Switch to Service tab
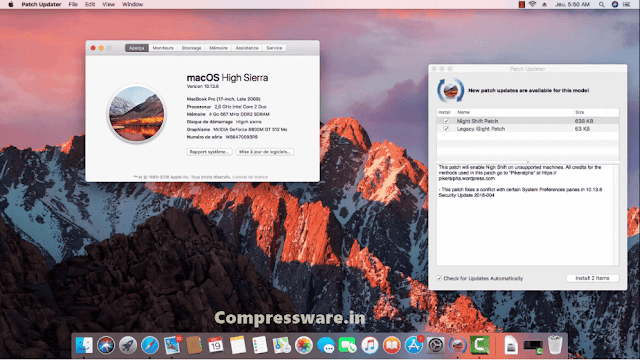The width and height of the screenshot is (640, 360). (x=274, y=48)
